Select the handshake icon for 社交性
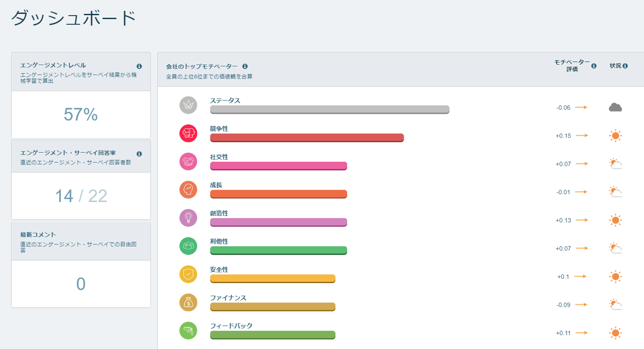This screenshot has height=349, width=644. coord(188,161)
